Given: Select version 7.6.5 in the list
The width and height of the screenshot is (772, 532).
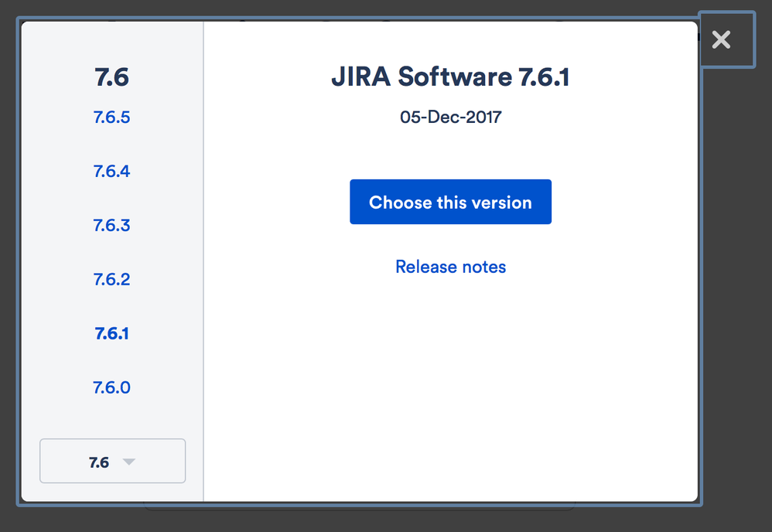Looking at the screenshot, I should (x=111, y=117).
